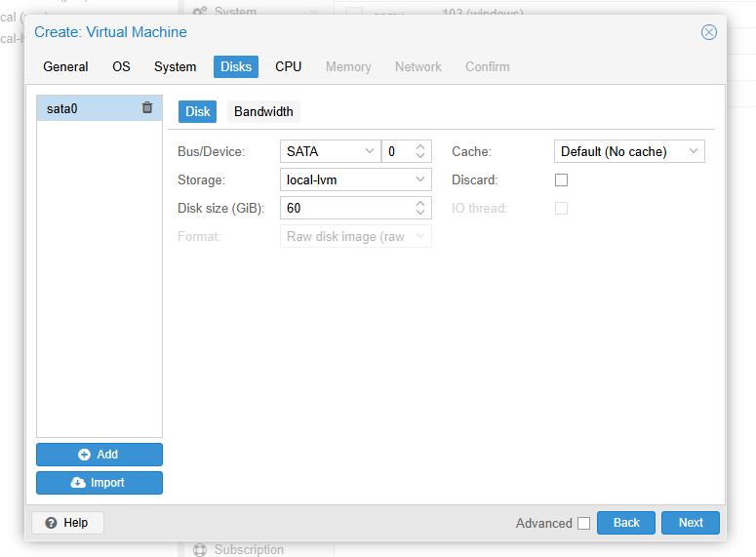Click the Import disk button
756x557 pixels.
(x=99, y=483)
